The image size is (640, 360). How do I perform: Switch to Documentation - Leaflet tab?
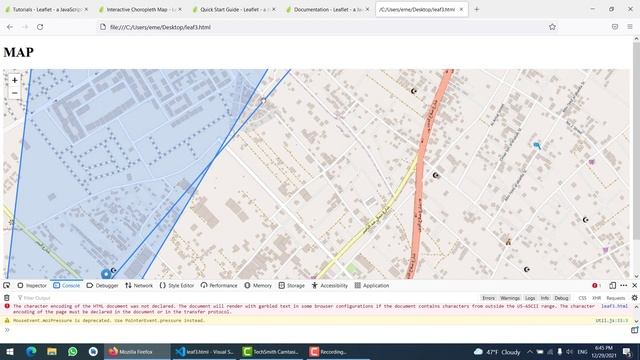pyautogui.click(x=327, y=9)
